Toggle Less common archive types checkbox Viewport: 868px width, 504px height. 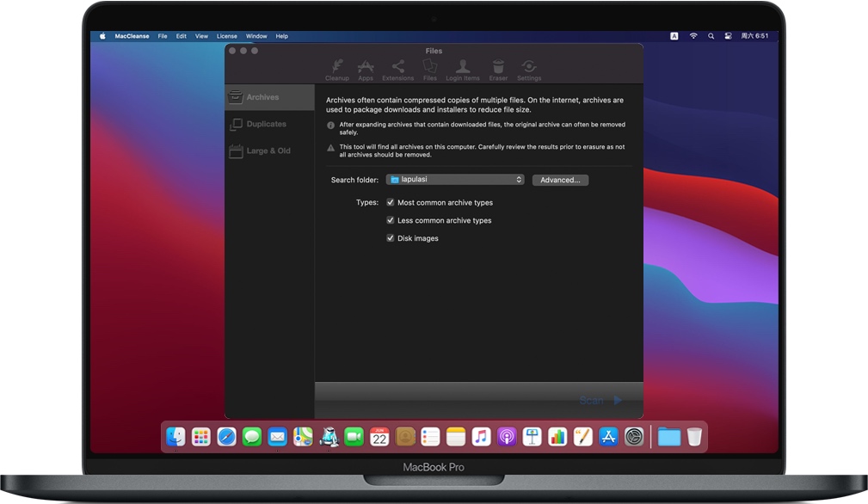click(x=391, y=221)
